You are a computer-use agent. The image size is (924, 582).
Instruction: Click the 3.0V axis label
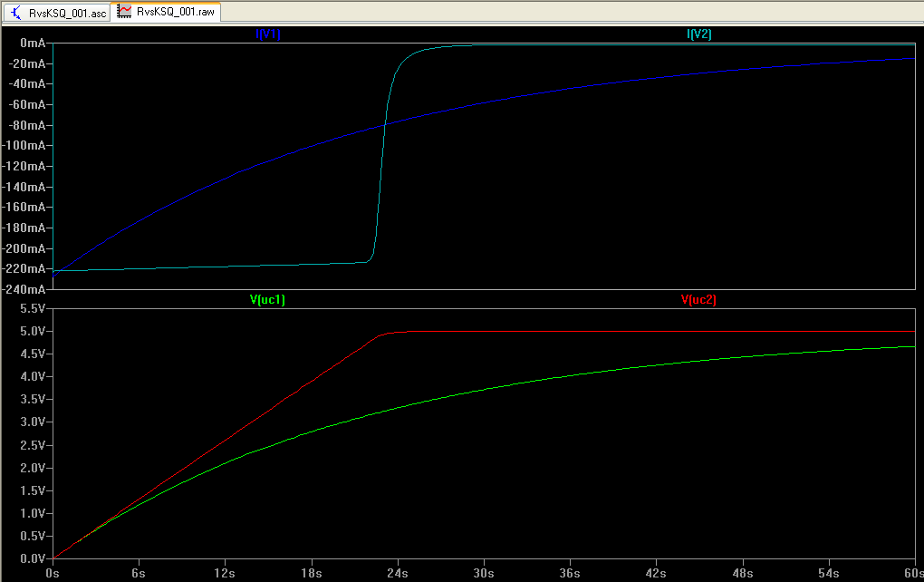[33, 422]
